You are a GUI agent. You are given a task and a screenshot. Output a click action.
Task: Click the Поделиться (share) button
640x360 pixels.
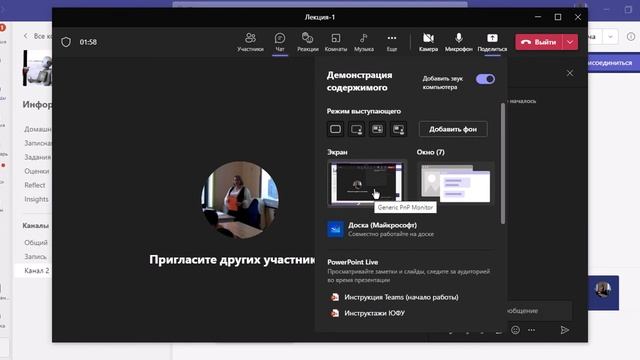(492, 42)
